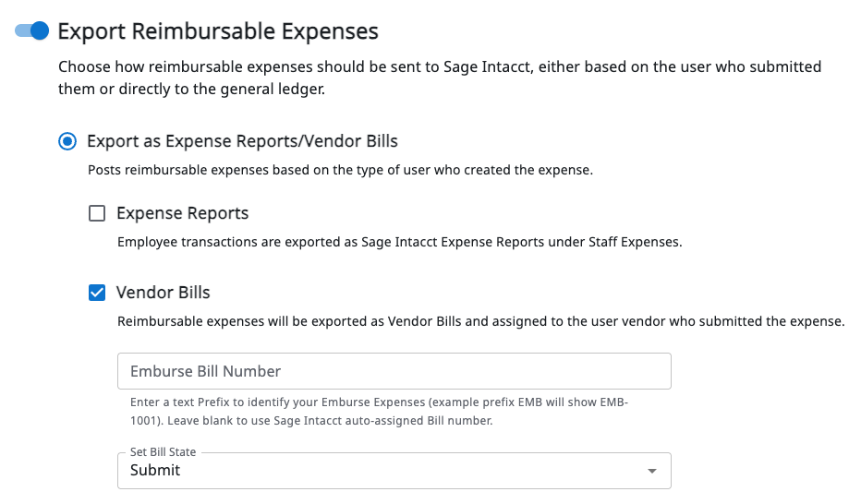Viewport: 861px width, 504px height.
Task: Click the Export Reimbursable Expenses heading
Action: point(218,31)
